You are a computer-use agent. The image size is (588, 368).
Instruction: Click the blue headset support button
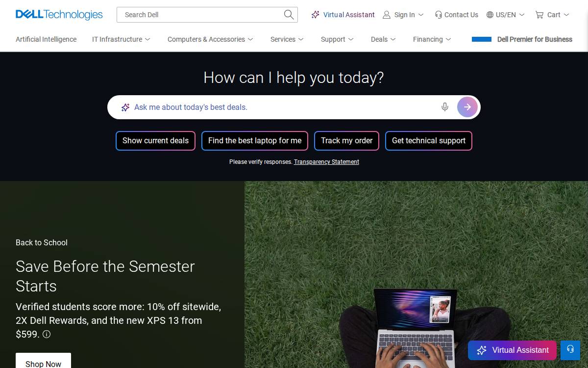(x=570, y=350)
